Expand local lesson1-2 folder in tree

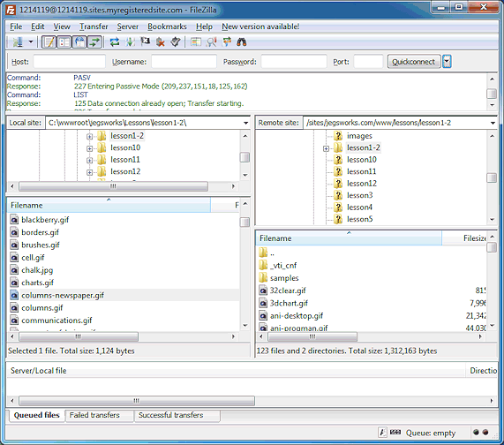click(x=89, y=137)
